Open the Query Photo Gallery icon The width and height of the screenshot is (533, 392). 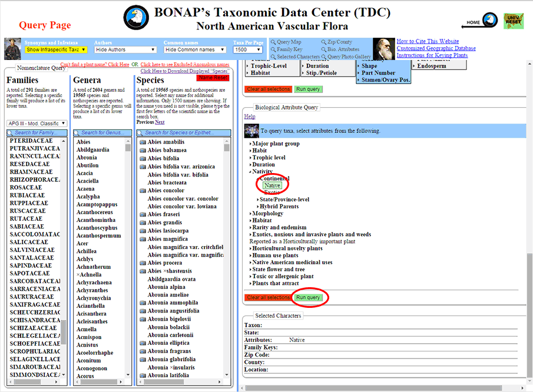pyautogui.click(x=323, y=56)
